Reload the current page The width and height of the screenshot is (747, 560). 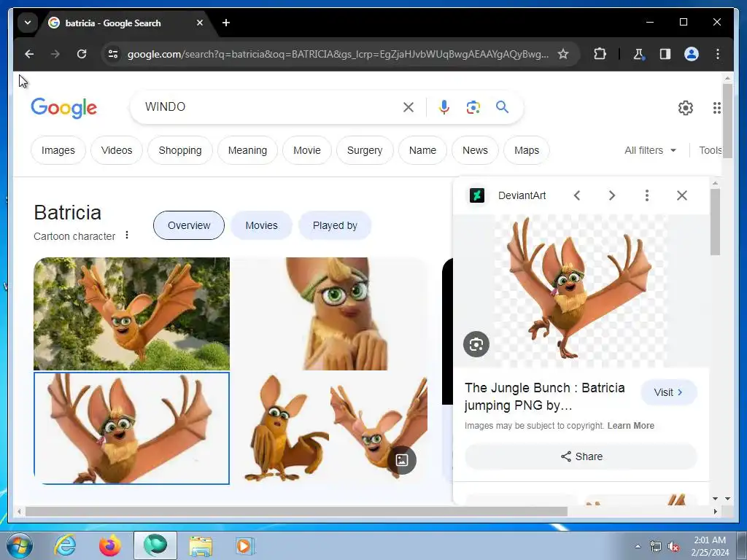82,54
